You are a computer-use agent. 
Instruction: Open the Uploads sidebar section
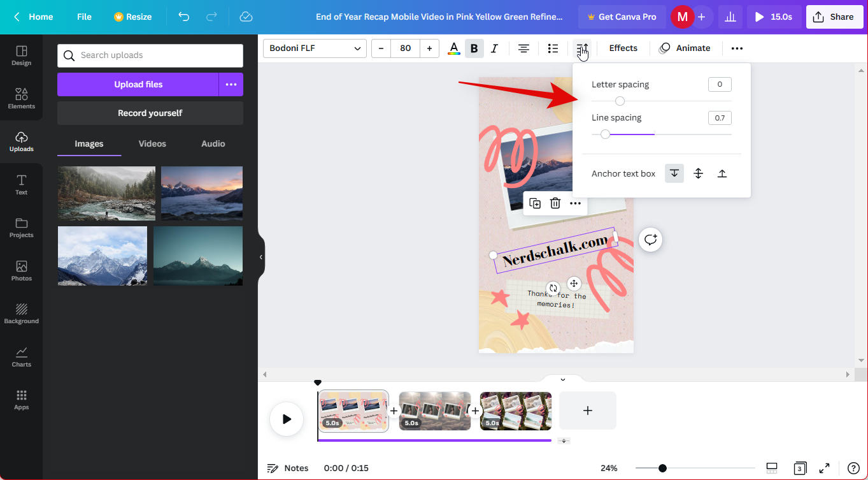click(x=21, y=142)
